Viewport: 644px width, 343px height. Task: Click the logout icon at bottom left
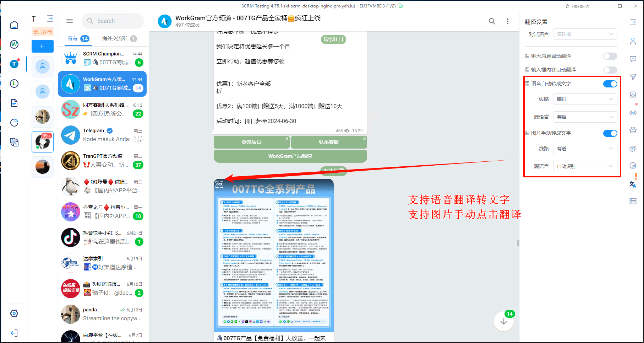[x=14, y=333]
